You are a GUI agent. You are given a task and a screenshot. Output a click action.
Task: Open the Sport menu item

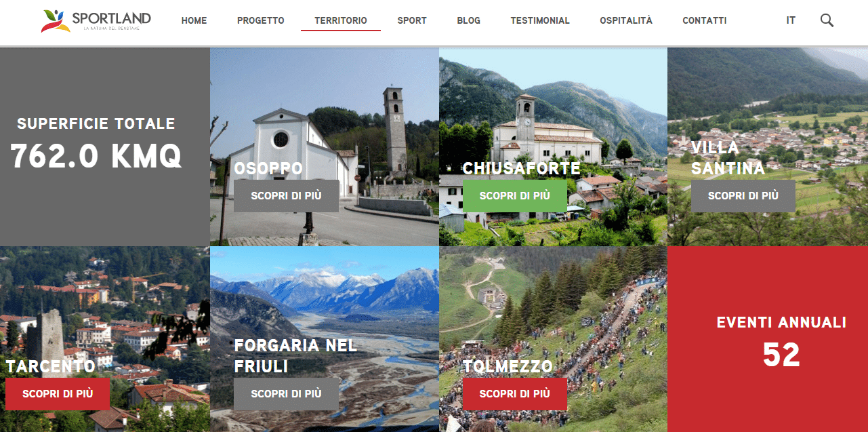click(x=412, y=20)
